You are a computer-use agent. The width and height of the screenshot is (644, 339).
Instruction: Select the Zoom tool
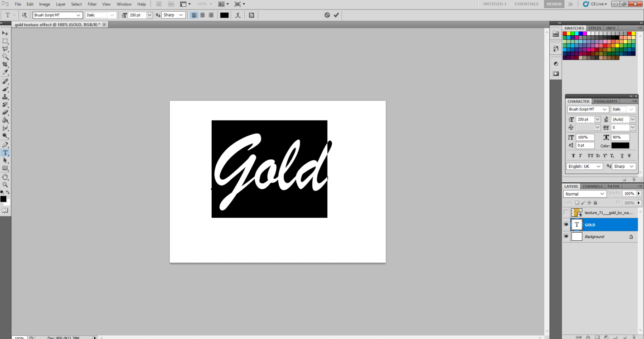5,184
